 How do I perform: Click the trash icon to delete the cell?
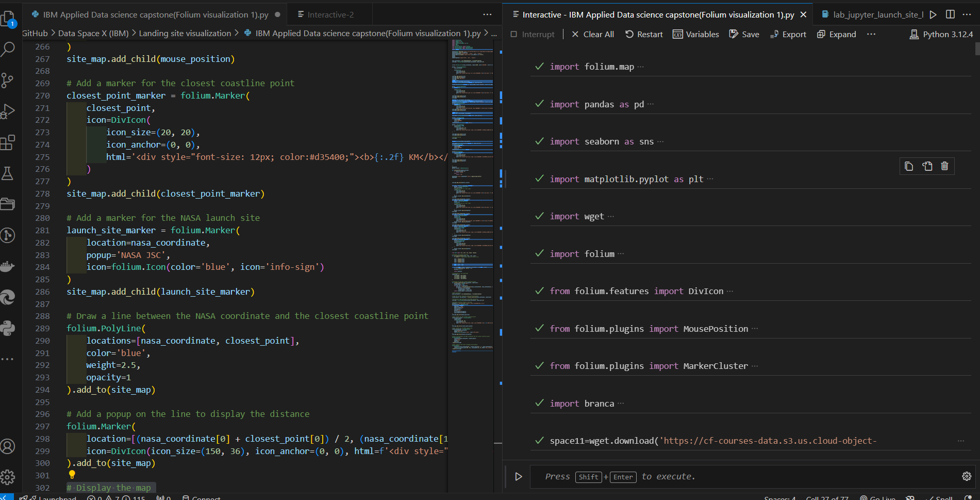944,166
